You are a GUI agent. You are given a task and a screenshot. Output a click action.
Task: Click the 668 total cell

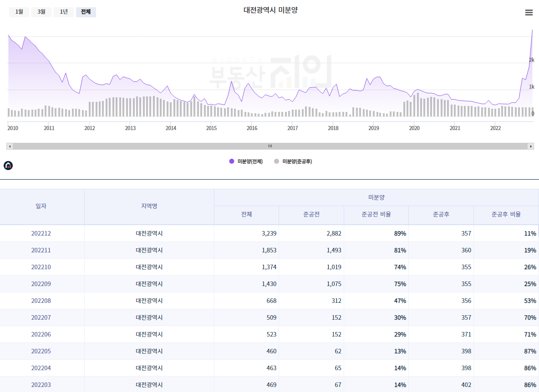[246, 301]
